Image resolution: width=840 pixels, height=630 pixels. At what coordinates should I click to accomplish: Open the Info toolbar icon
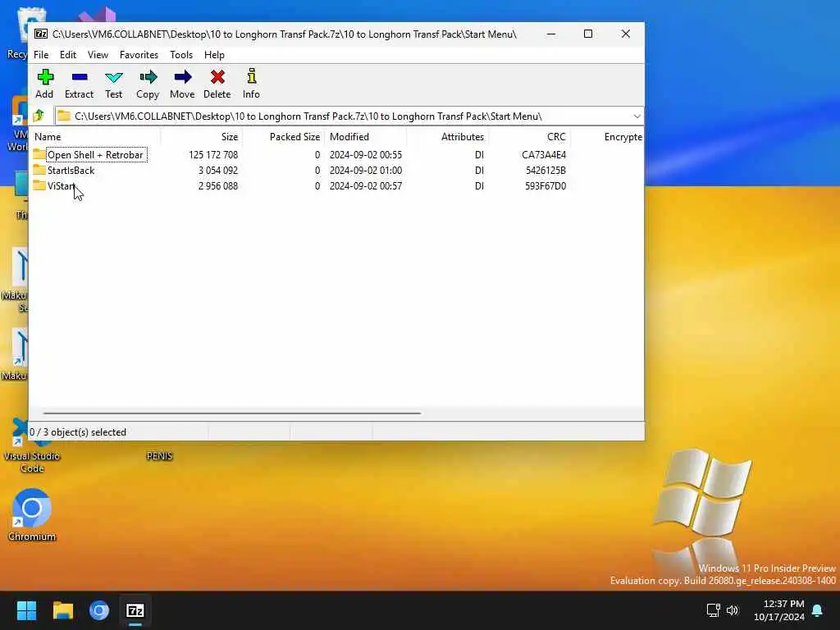(251, 76)
